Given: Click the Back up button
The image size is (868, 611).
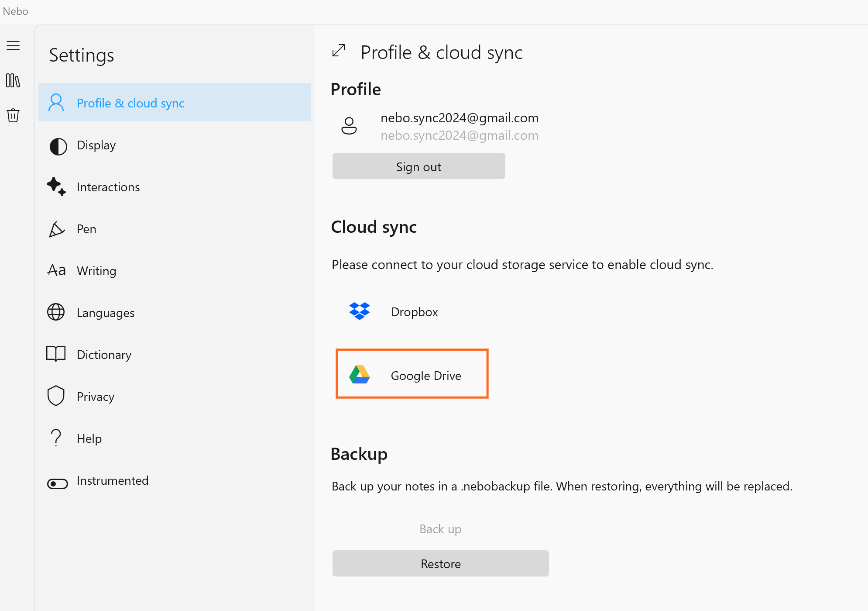Looking at the screenshot, I should click(440, 529).
